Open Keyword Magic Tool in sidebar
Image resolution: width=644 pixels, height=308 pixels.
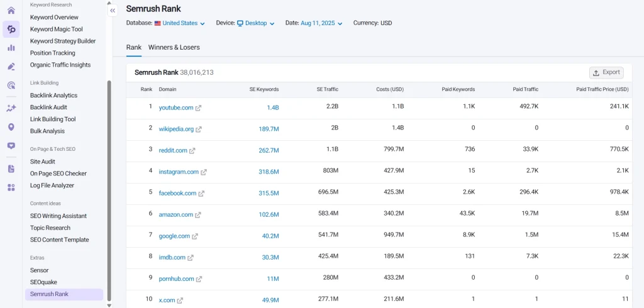[x=56, y=29]
